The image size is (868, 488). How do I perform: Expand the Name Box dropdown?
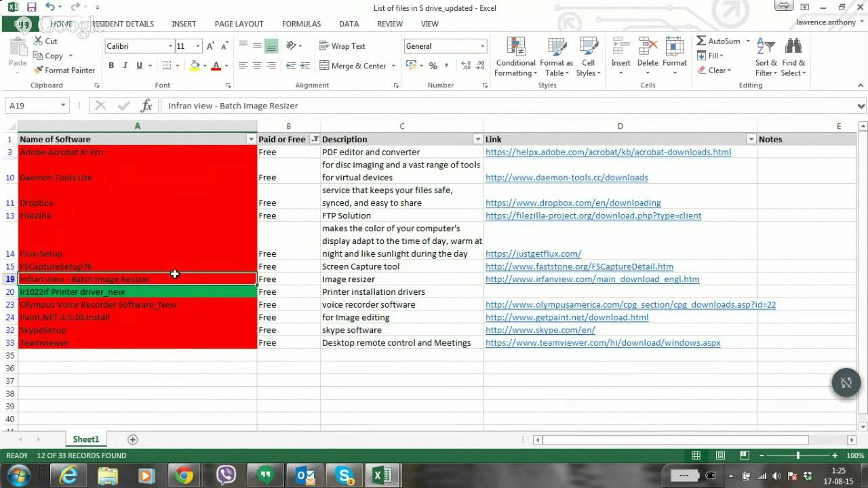tap(63, 106)
